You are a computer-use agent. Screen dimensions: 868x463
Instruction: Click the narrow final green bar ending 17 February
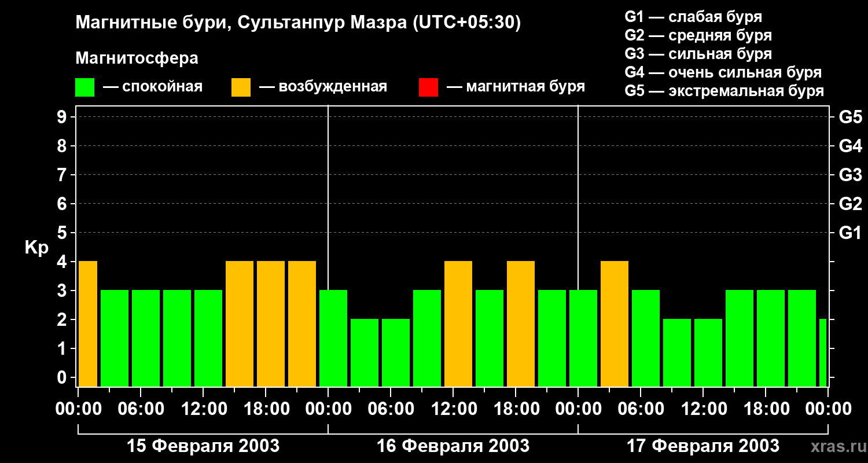click(823, 352)
